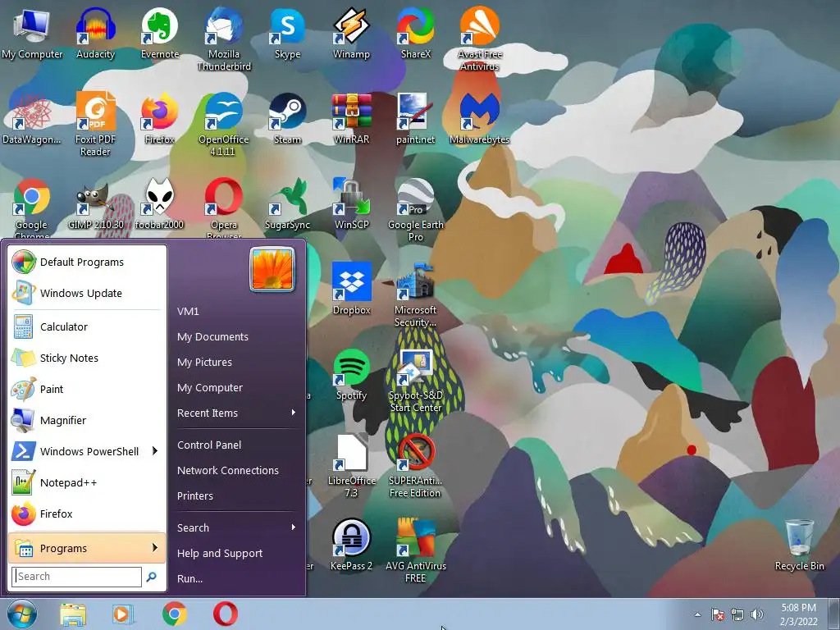Click the SUPERAntiSpyware Free Edition icon

coord(416,464)
